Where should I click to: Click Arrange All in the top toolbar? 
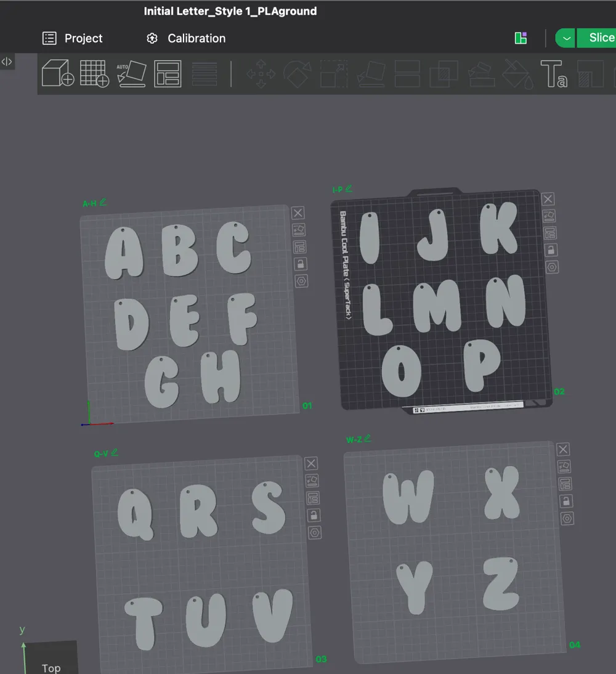click(x=167, y=74)
